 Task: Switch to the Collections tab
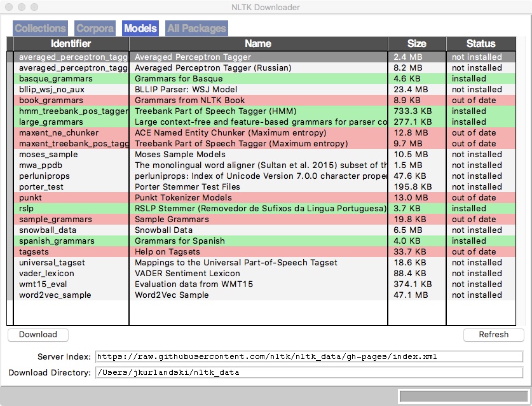coord(40,28)
